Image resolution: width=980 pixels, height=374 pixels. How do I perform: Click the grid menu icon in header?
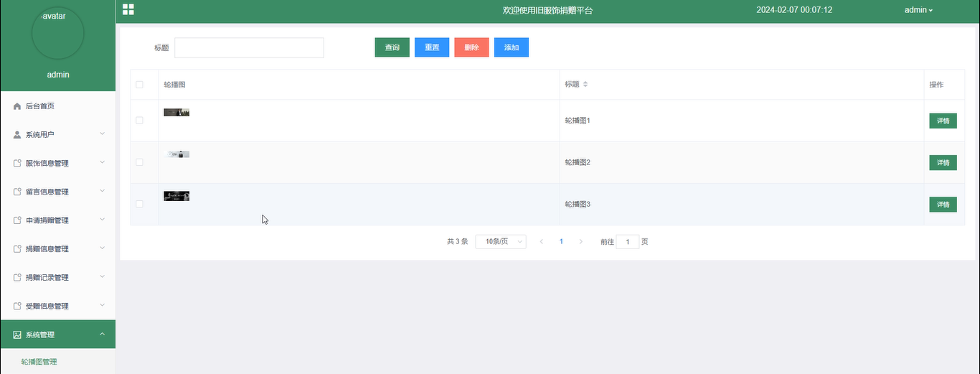click(128, 9)
